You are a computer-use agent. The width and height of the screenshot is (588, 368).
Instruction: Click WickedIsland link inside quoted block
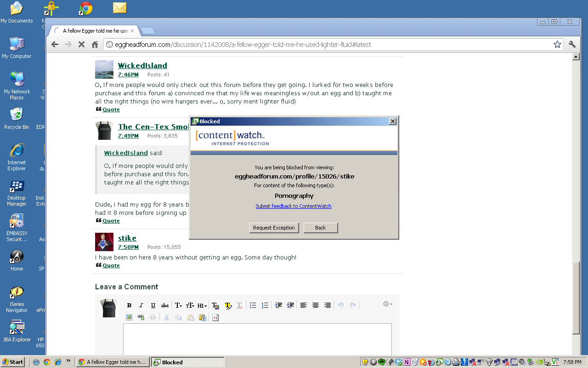point(126,153)
